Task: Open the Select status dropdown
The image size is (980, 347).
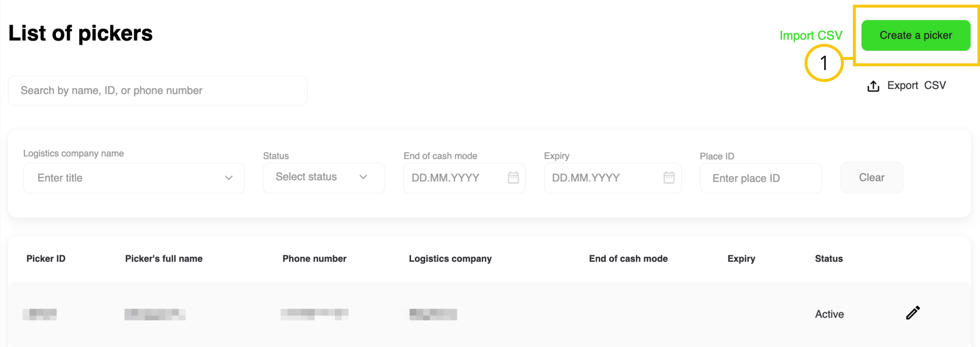Action: (323, 177)
